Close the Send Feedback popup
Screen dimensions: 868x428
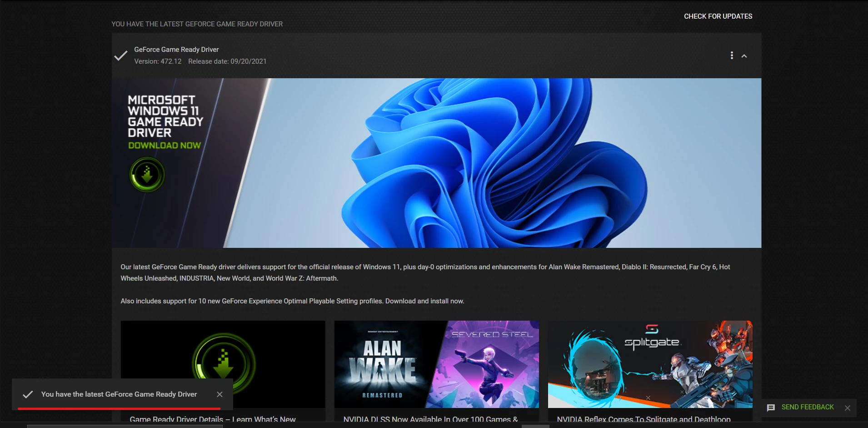848,408
